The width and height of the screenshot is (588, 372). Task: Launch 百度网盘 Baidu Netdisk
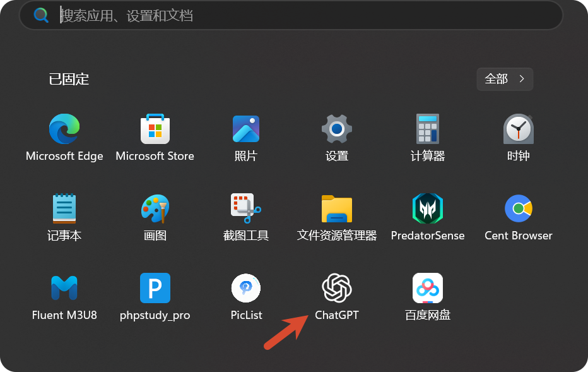tap(428, 297)
